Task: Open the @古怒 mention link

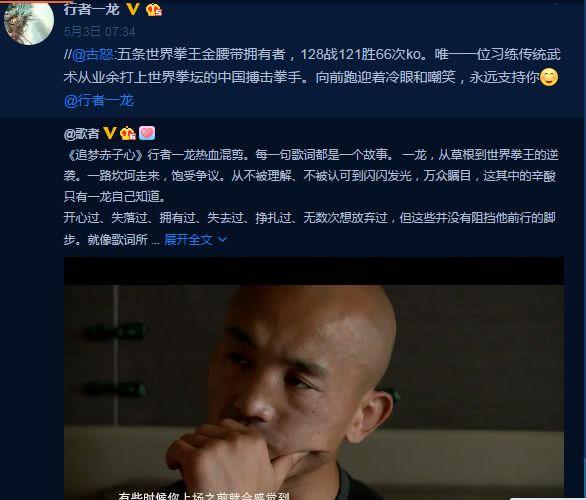Action: click(x=93, y=55)
